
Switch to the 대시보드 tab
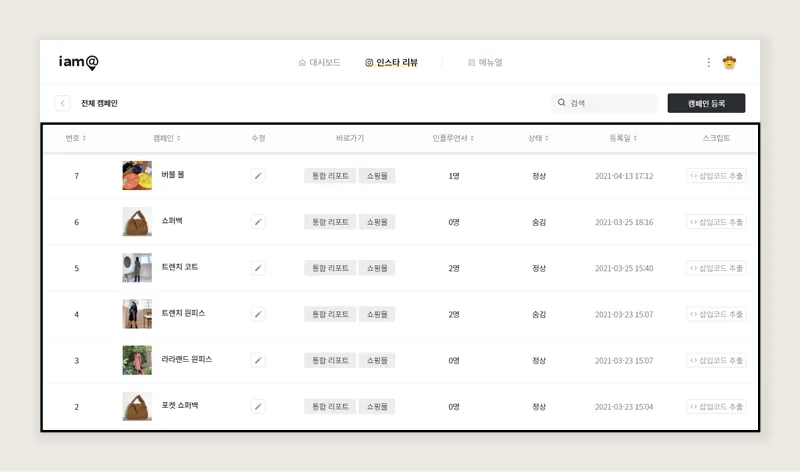click(319, 62)
